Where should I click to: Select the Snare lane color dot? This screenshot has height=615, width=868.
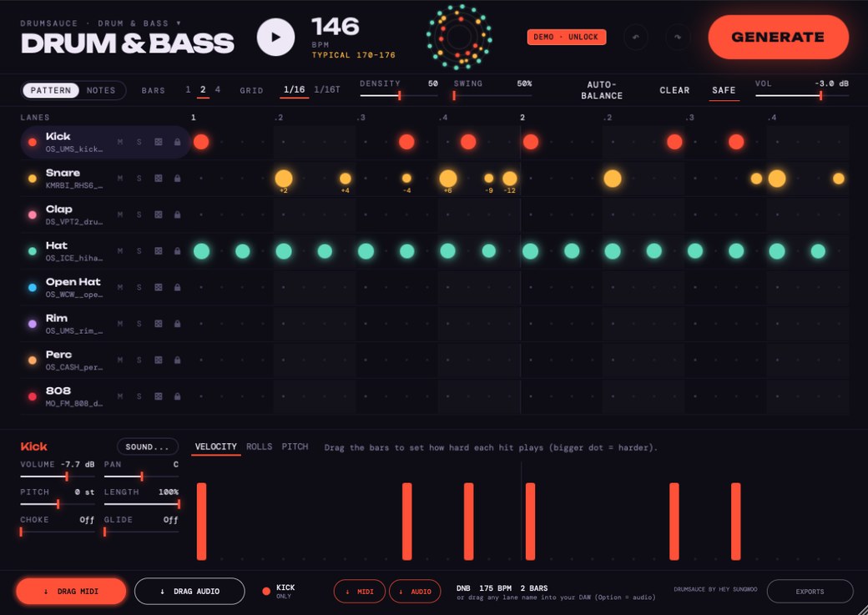coord(33,179)
